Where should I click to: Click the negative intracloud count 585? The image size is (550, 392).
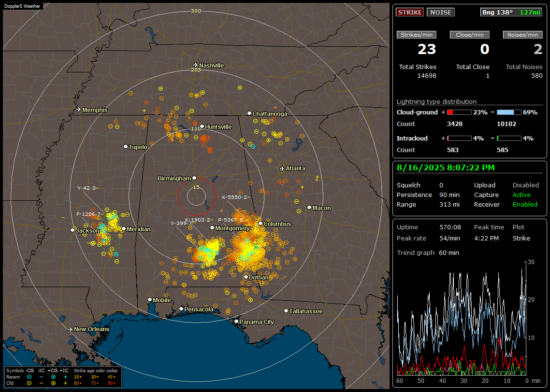(x=502, y=150)
